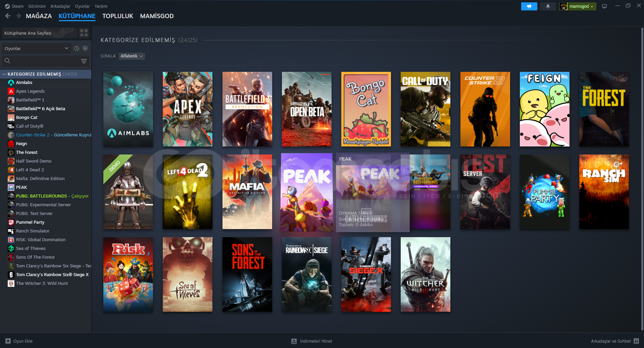Click the Oyun Ekle text link

23,341
